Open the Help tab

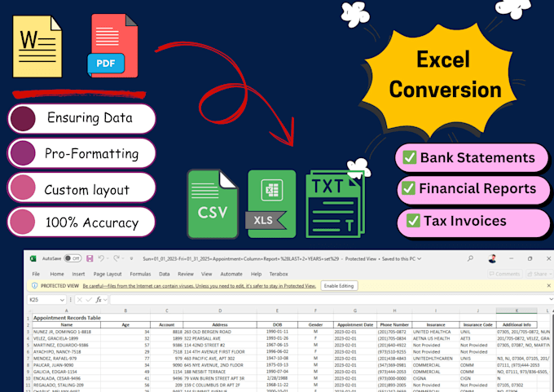click(256, 274)
